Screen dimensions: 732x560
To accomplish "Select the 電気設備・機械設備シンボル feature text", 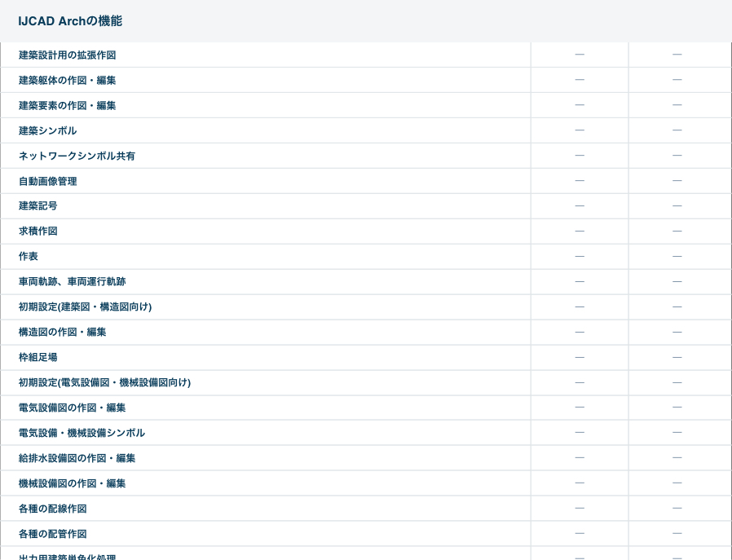I will 82,434.
